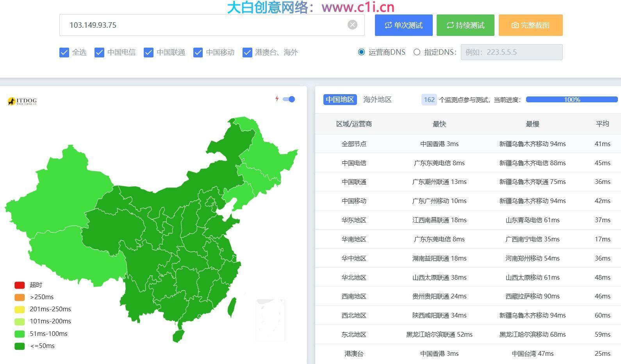Click the ITDOG logo
The image size is (621, 364).
[x=22, y=101]
